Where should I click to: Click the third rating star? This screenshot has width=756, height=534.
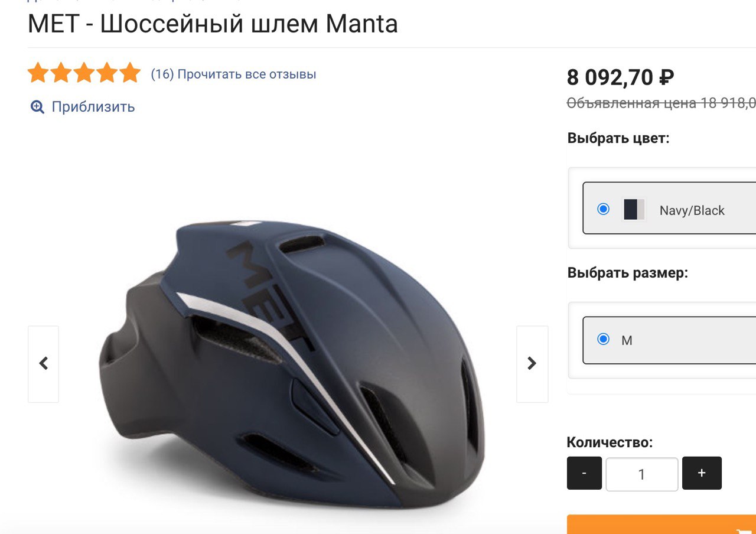[x=84, y=74]
